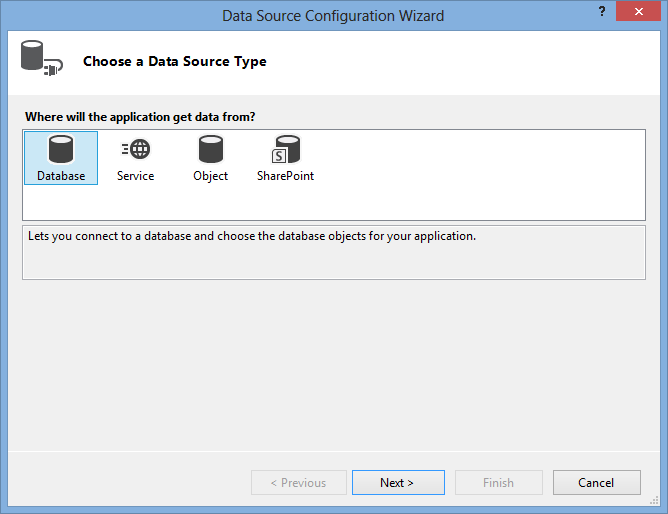Click the "SharePoint" text label

285,176
